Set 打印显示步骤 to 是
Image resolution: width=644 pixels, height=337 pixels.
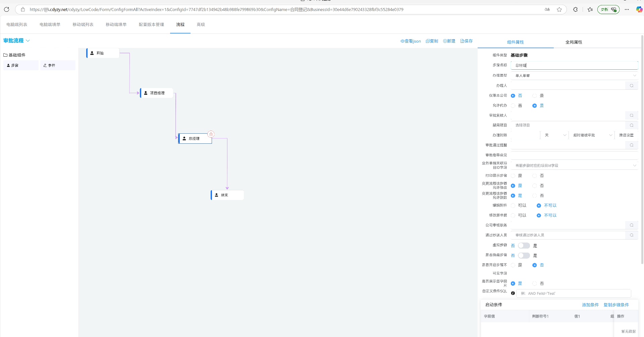pyautogui.click(x=513, y=176)
